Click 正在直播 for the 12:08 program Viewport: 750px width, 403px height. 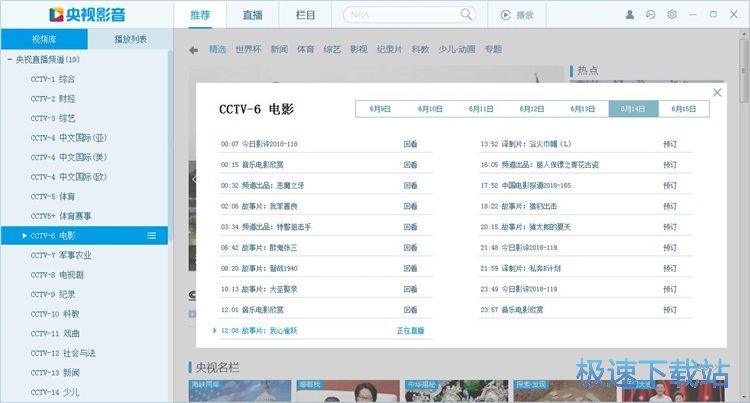tap(410, 331)
